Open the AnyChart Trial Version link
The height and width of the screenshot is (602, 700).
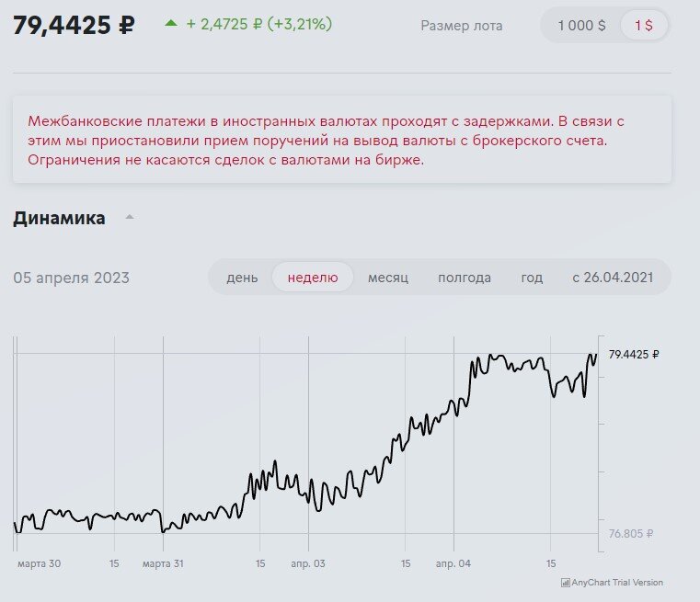617,583
